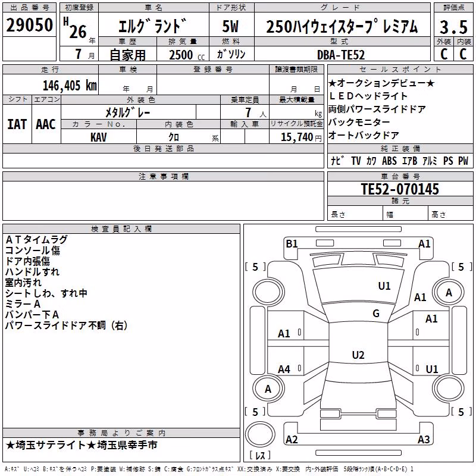Select the fuel type ガソリン
The height and width of the screenshot is (476, 476).
[231, 54]
